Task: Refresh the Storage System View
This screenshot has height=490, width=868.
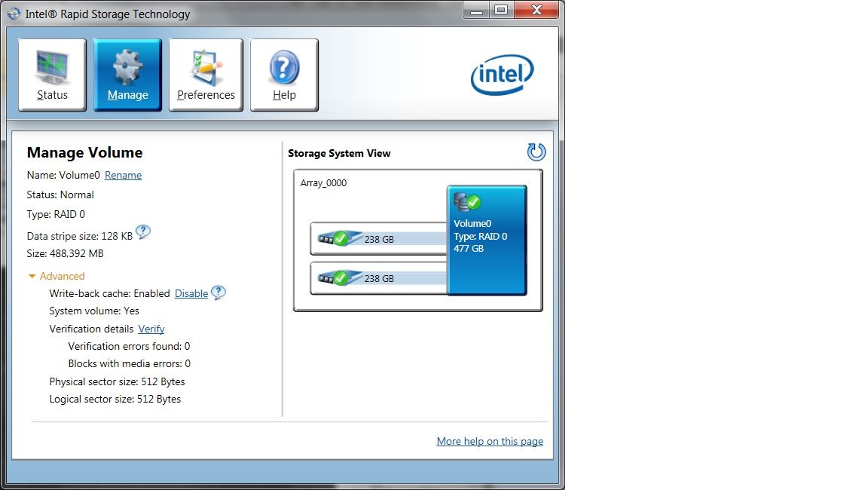Action: (536, 152)
